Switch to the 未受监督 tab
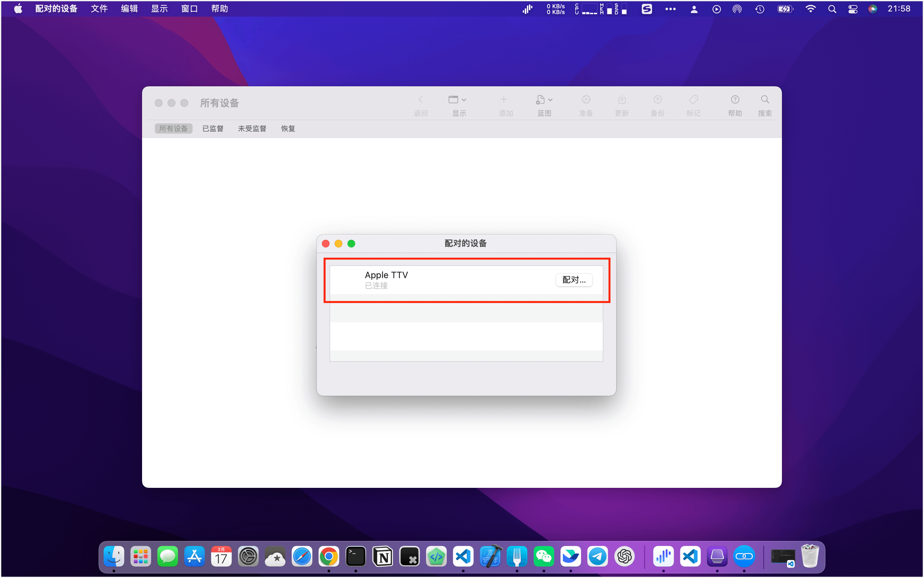 pyautogui.click(x=252, y=129)
